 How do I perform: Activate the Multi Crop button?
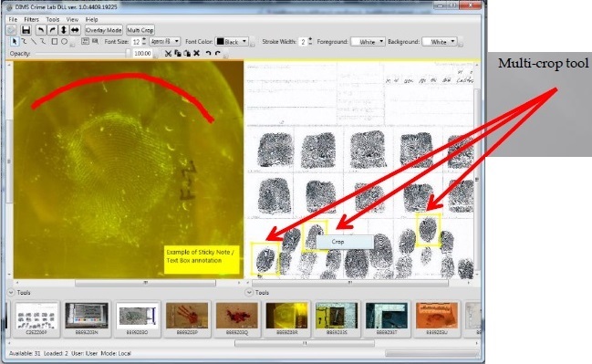[140, 30]
